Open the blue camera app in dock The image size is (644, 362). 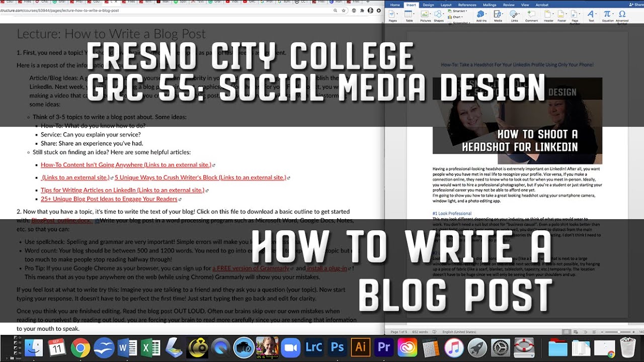coord(244,348)
